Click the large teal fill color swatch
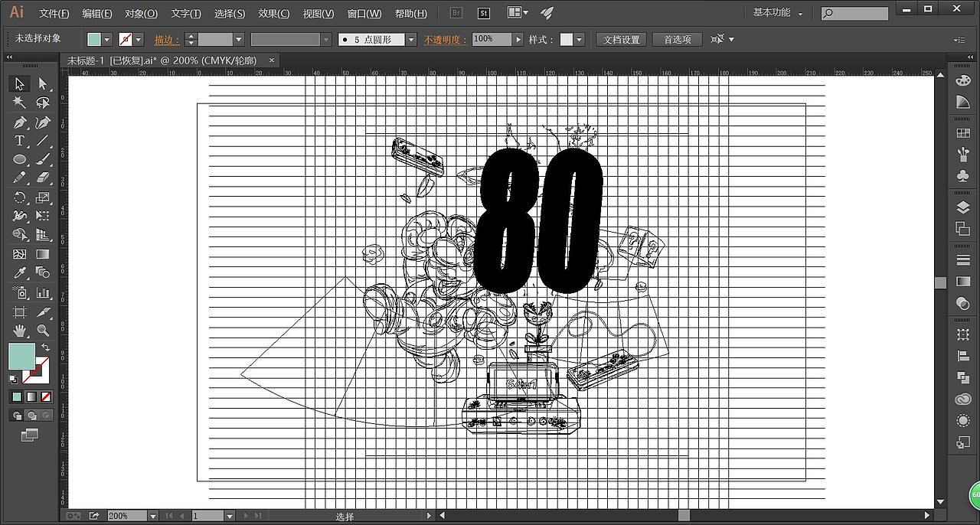The image size is (980, 525). 21,356
